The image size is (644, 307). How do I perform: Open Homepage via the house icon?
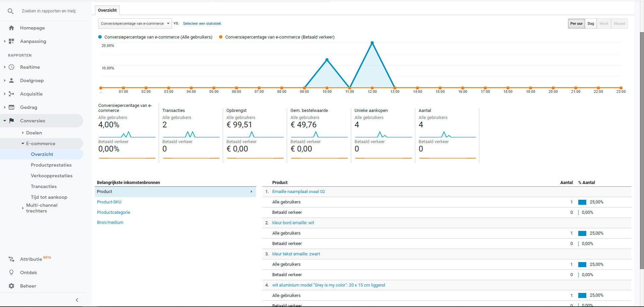coord(11,28)
